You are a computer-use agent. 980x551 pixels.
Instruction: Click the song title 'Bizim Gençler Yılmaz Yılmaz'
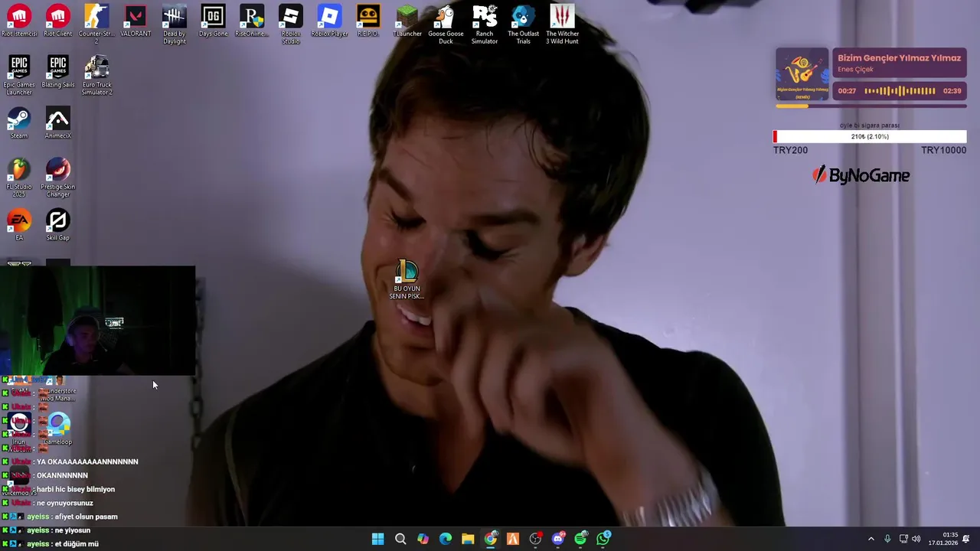pos(899,58)
